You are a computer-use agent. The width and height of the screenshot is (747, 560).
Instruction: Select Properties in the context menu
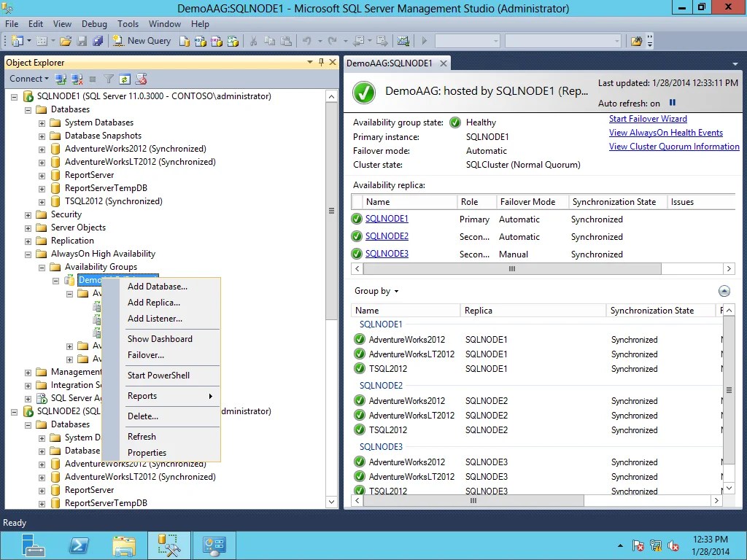pyautogui.click(x=147, y=453)
